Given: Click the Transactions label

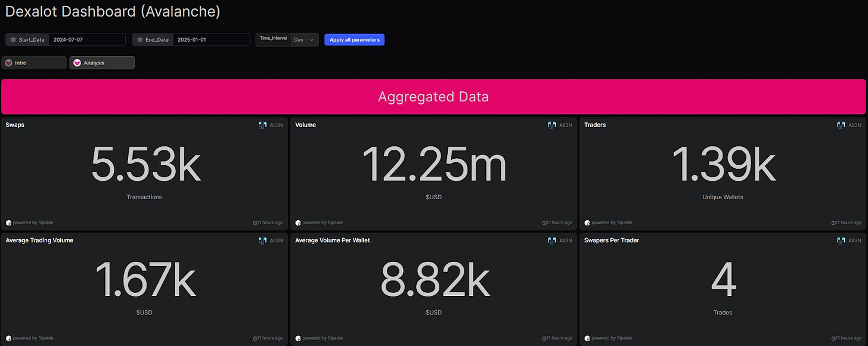Looking at the screenshot, I should [x=144, y=197].
